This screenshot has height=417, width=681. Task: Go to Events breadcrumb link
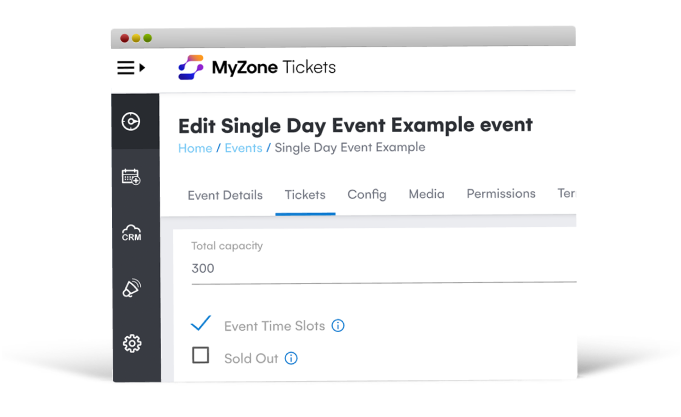point(243,148)
